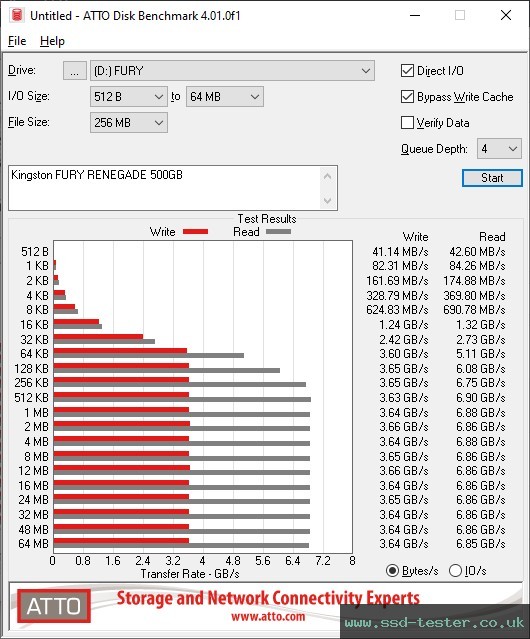Open the Queue Depth dropdown

(x=499, y=149)
